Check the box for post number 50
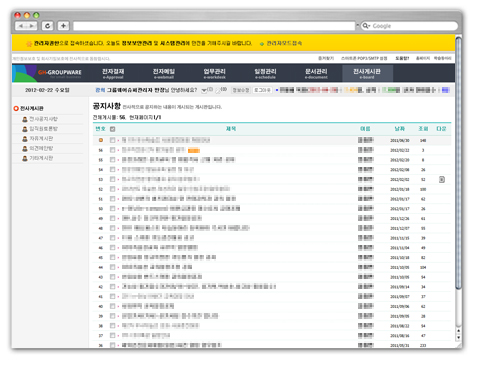The width and height of the screenshot is (485, 373). tap(113, 209)
